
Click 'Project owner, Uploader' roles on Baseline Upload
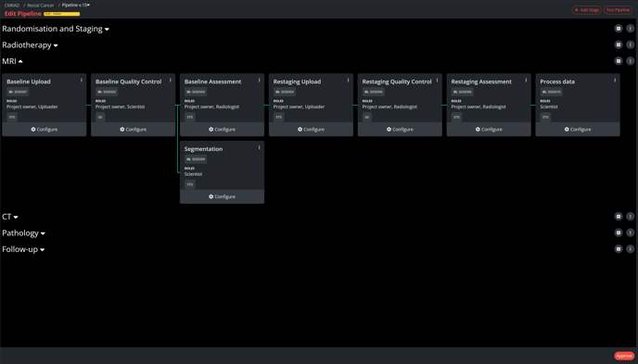tap(32, 107)
